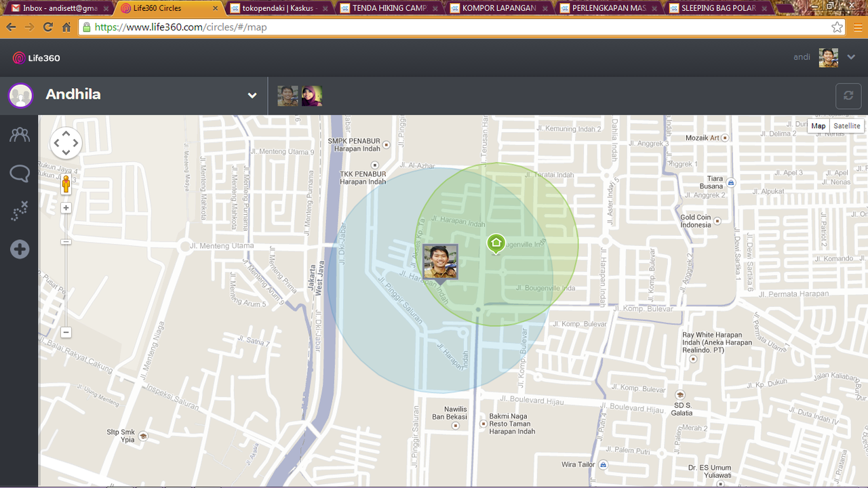Switch to the Inbox Gmail tab
Viewport: 868px width, 488px height.
(60, 8)
